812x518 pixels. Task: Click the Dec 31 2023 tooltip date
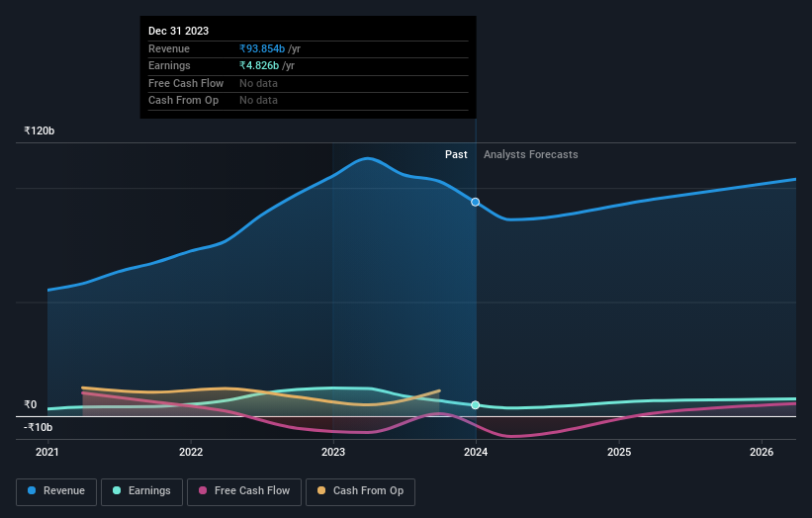[x=179, y=31]
